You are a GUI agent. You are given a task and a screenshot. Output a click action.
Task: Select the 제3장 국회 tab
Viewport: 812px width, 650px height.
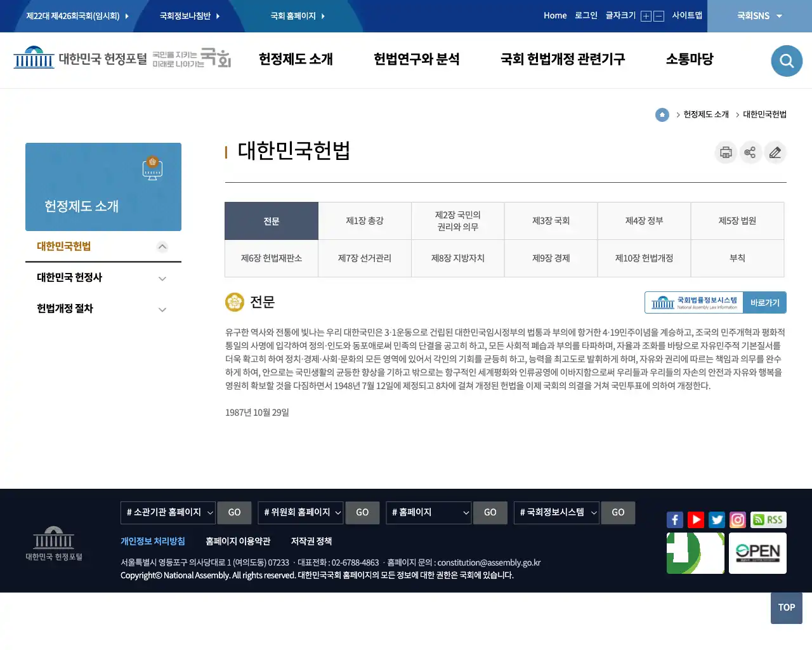[x=551, y=221]
